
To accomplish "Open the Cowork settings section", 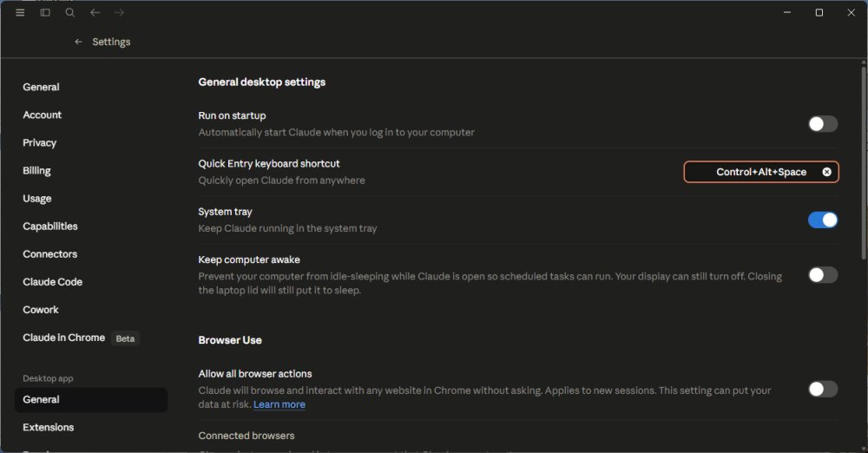I will 41,310.
